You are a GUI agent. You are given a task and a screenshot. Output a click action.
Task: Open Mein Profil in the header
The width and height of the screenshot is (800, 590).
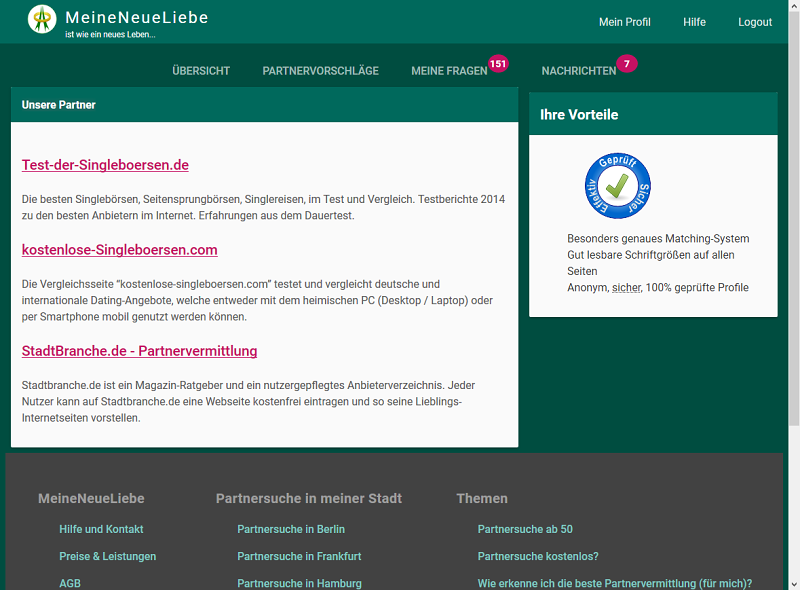pyautogui.click(x=624, y=22)
